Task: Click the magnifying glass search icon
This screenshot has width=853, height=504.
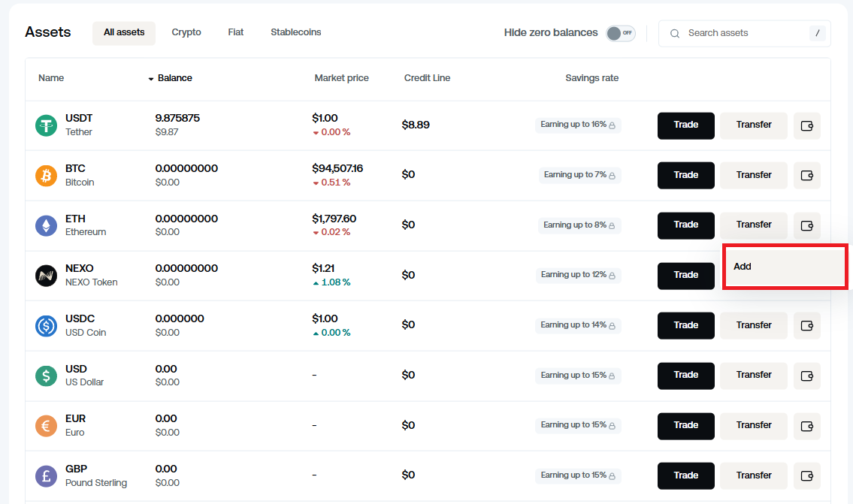Action: pyautogui.click(x=675, y=34)
